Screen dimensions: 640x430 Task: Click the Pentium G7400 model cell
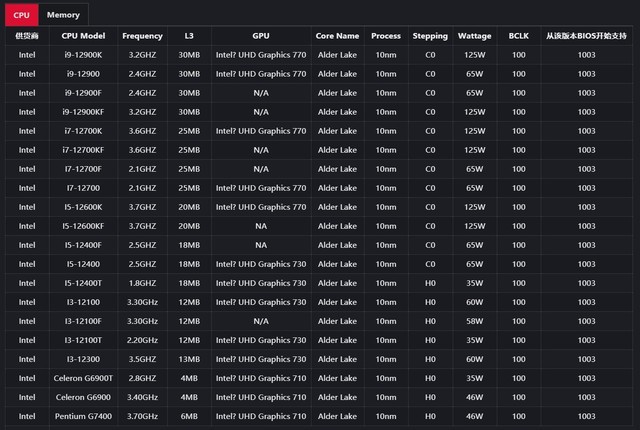pyautogui.click(x=84, y=416)
